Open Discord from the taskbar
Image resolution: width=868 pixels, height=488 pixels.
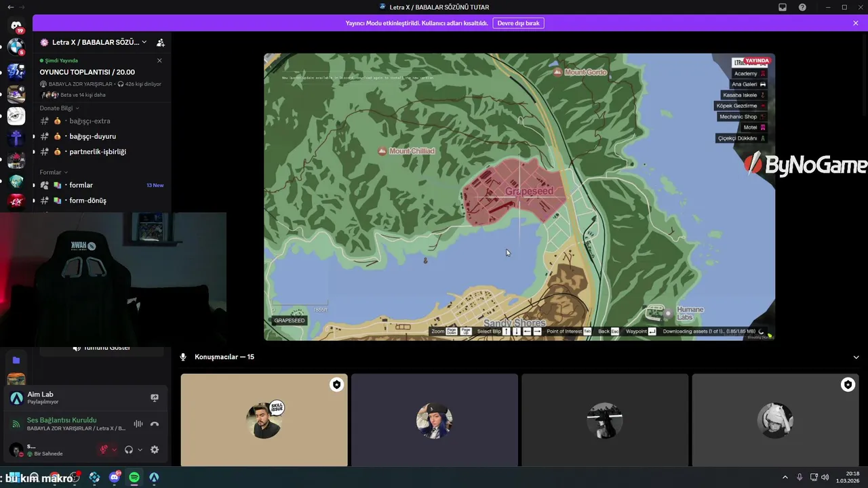coord(115,477)
